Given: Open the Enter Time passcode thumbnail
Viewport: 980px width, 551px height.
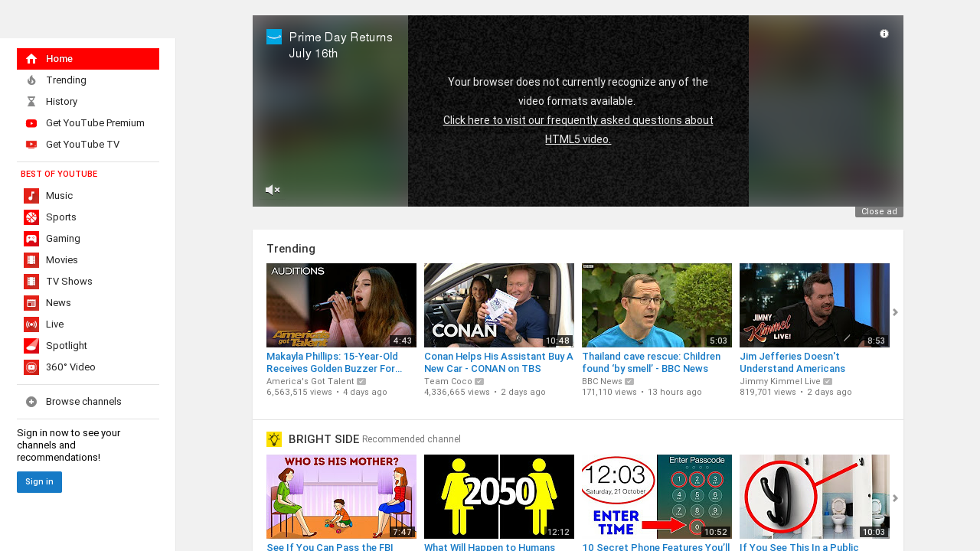Looking at the screenshot, I should [657, 497].
